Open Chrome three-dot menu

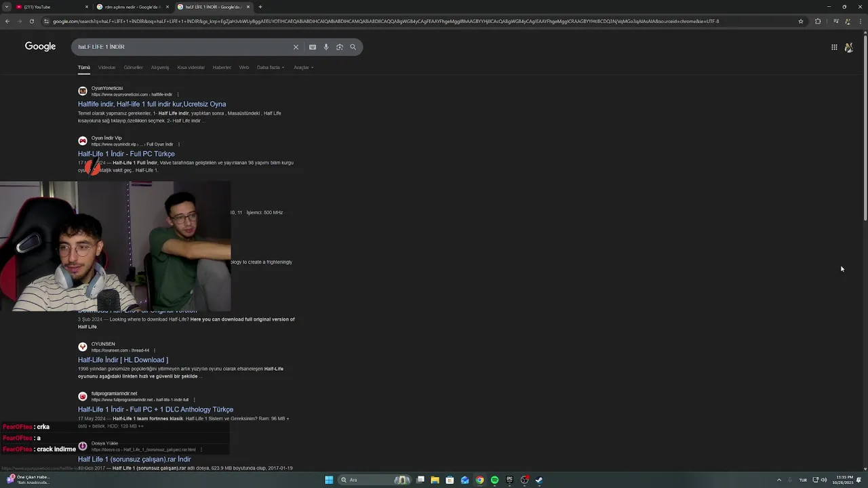tap(861, 21)
